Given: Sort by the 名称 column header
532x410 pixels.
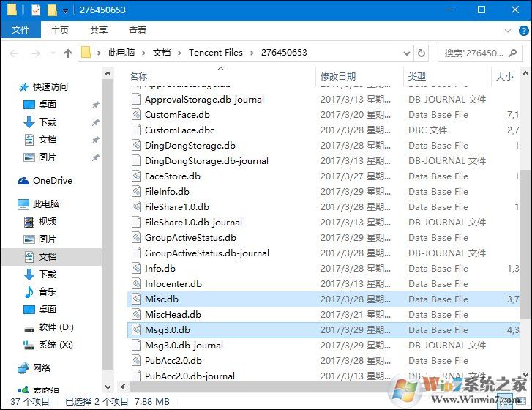Looking at the screenshot, I should tap(138, 76).
